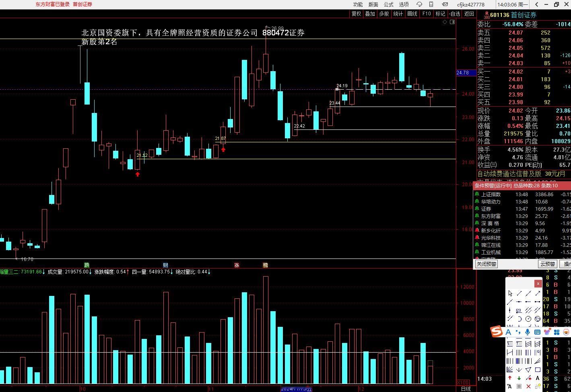
Task: Click the 卖一 price 24.03
Action: coord(515,63)
